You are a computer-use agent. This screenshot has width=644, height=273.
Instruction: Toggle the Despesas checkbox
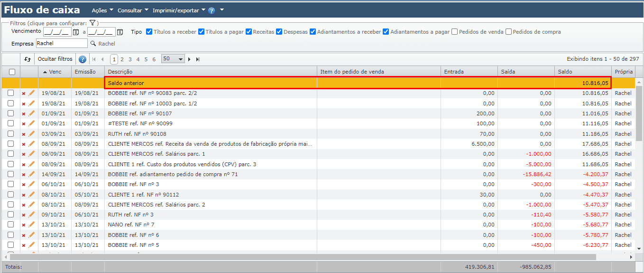[279, 32]
